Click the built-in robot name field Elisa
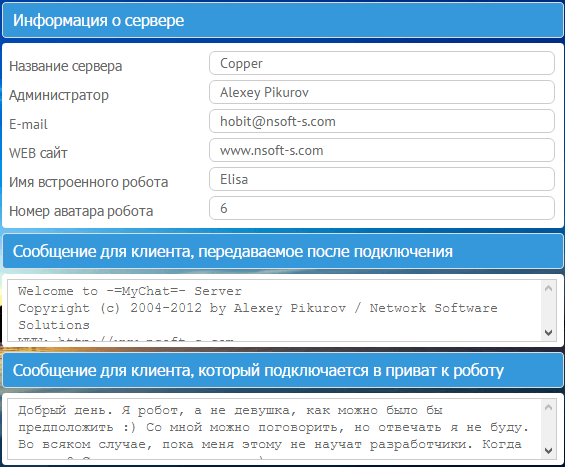The image size is (565, 467). coord(382,179)
